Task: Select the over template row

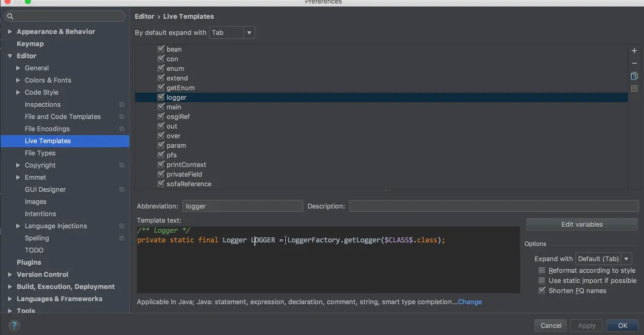Action: coord(382,136)
